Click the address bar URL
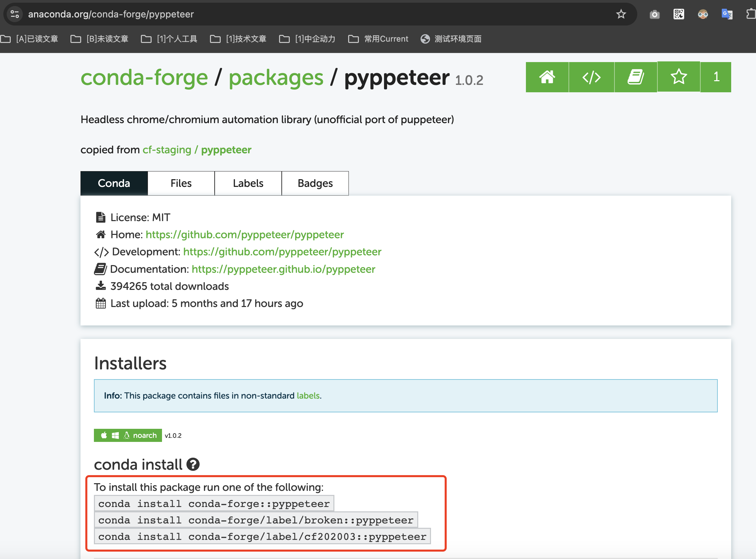Image resolution: width=756 pixels, height=559 pixels. 111,14
